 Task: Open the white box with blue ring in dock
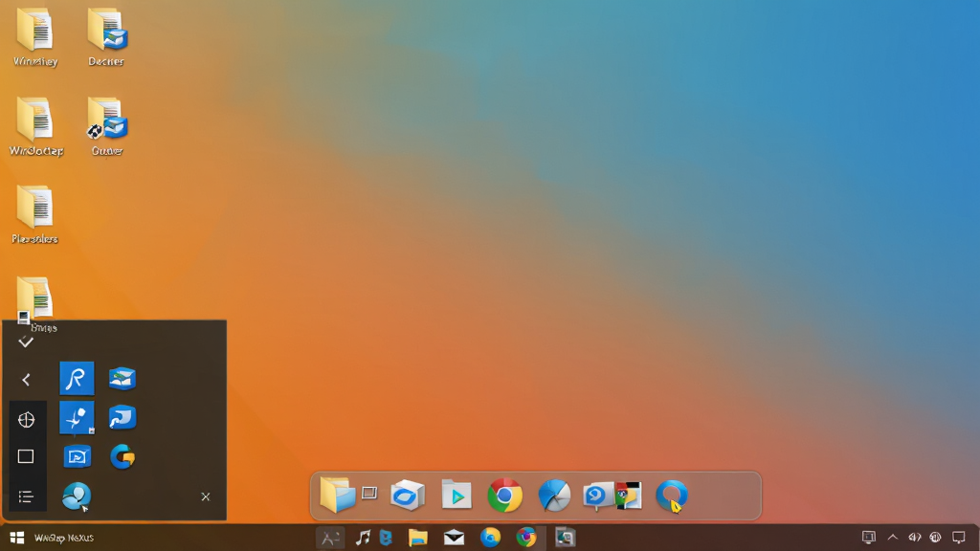coord(408,496)
